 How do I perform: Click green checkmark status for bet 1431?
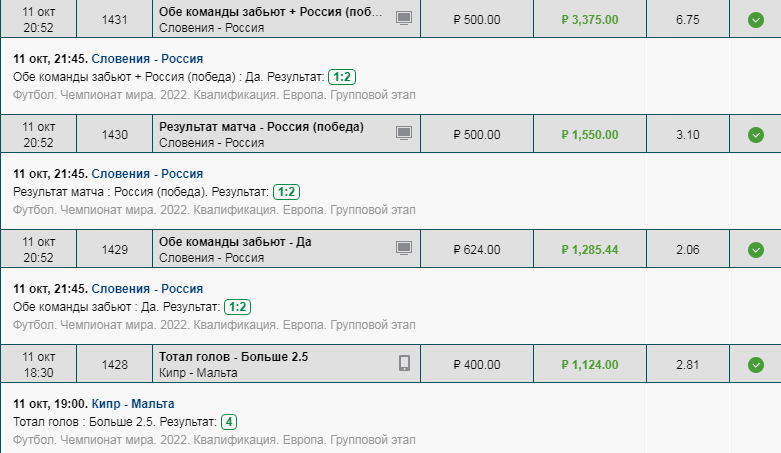[756, 20]
